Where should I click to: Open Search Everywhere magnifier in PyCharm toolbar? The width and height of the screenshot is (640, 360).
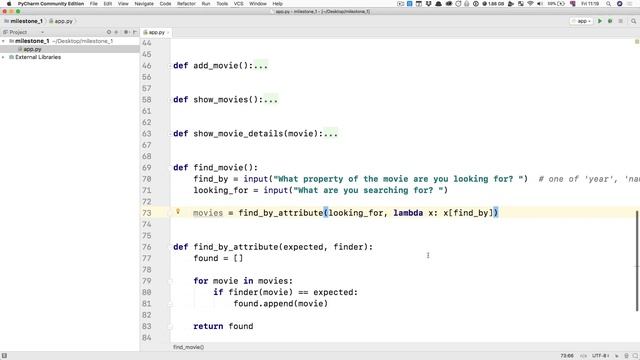pyautogui.click(x=633, y=21)
